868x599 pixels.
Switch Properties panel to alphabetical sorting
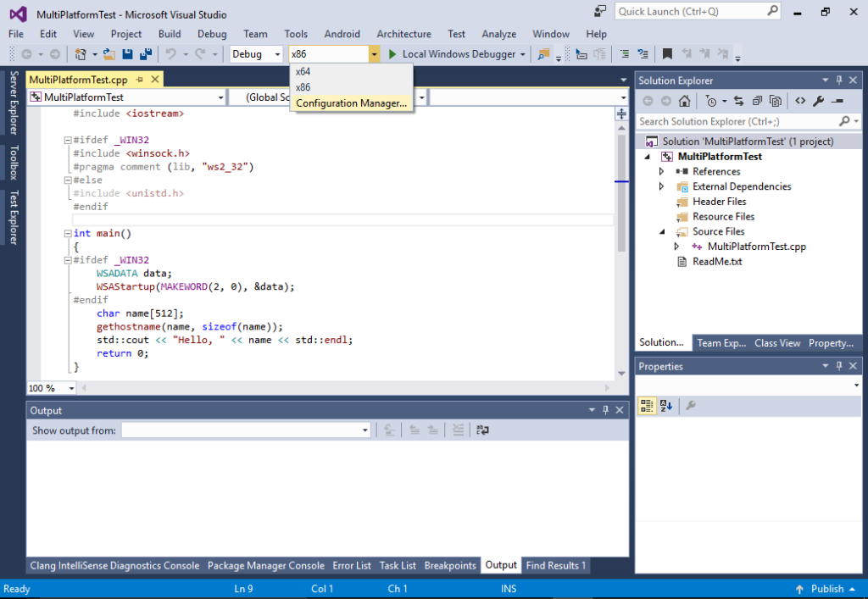click(x=666, y=406)
